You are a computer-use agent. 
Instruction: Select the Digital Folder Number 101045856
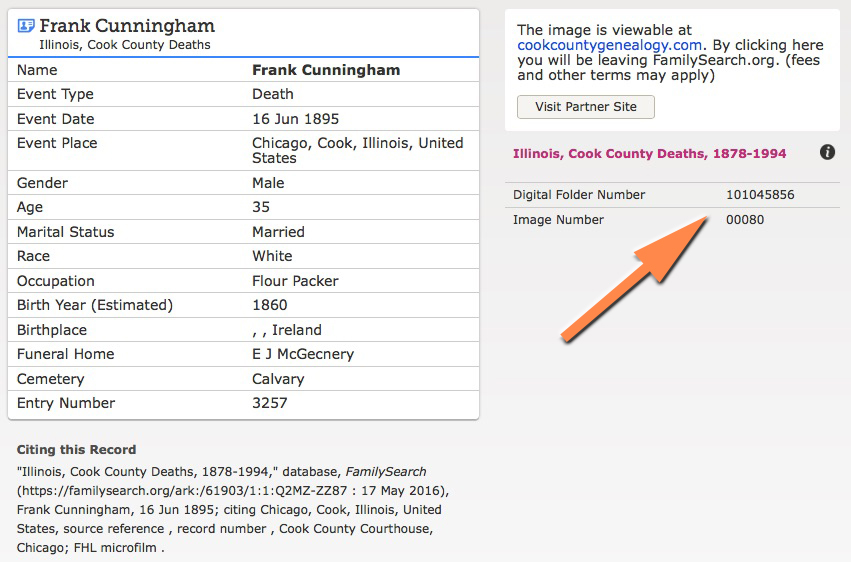[760, 195]
